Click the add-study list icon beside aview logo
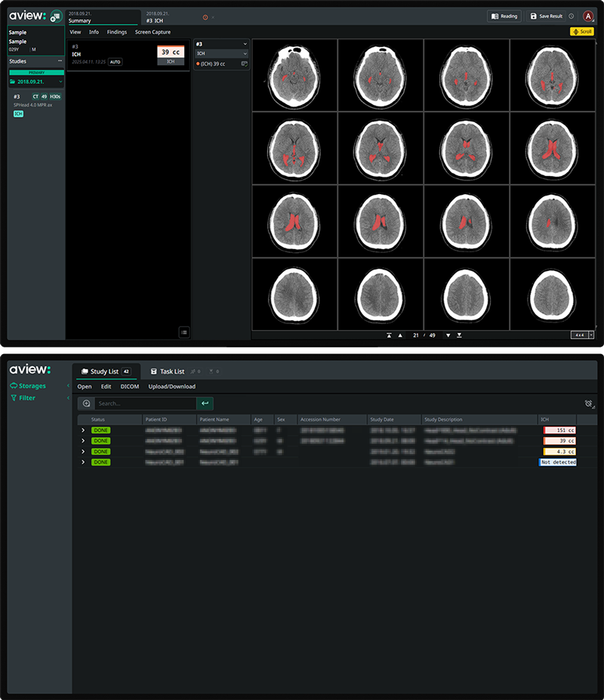 click(56, 17)
